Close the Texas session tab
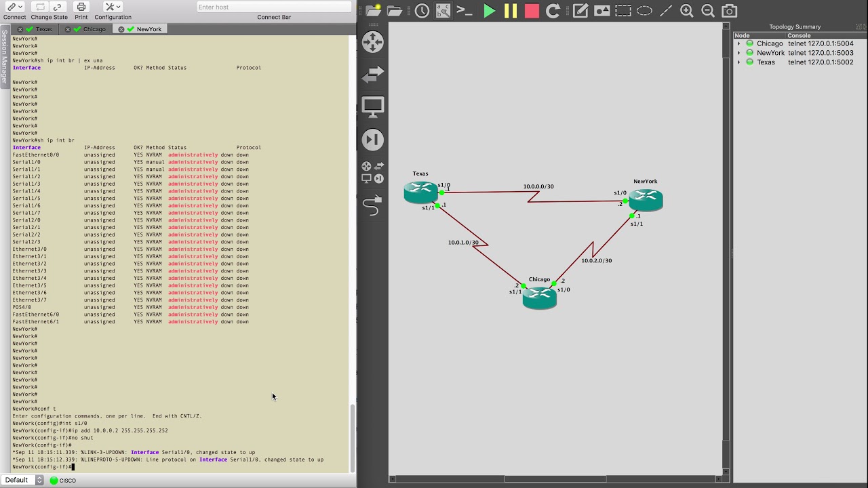 [20, 29]
